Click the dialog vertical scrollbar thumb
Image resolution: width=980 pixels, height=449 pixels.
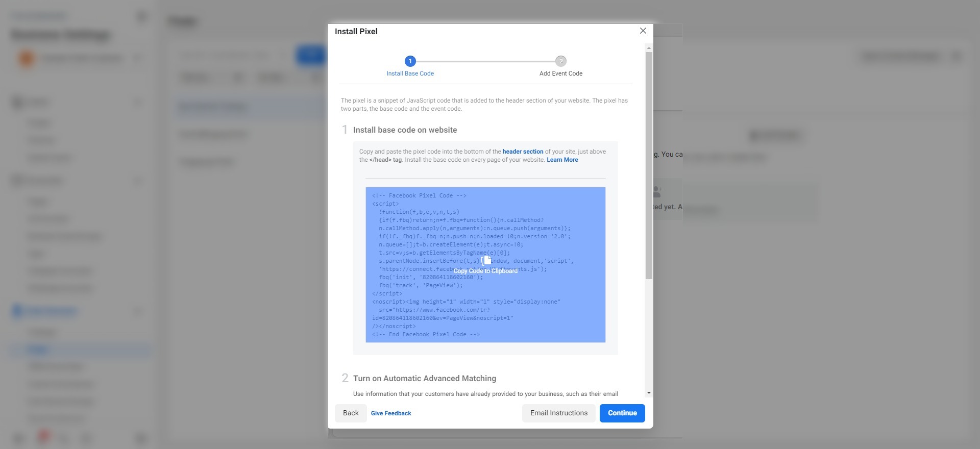click(x=649, y=165)
